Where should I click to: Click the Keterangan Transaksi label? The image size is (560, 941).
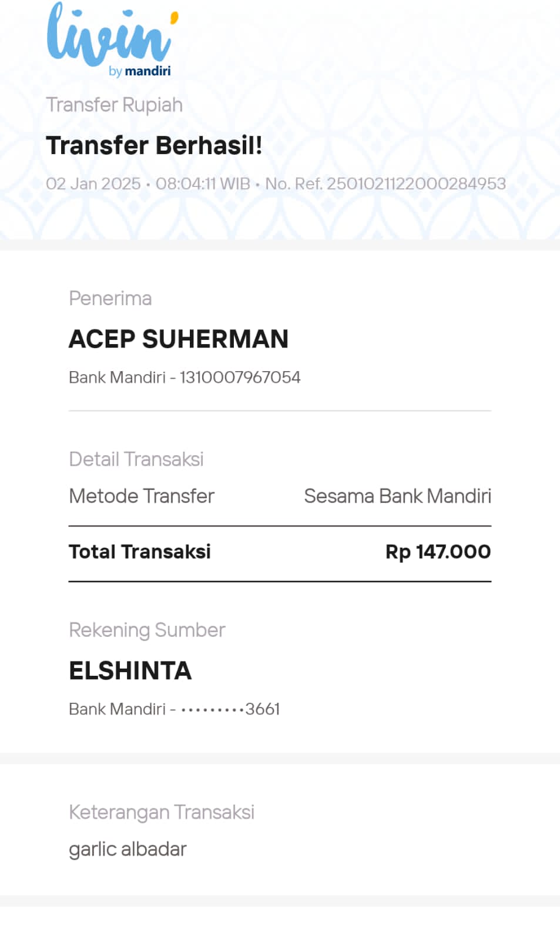162,812
